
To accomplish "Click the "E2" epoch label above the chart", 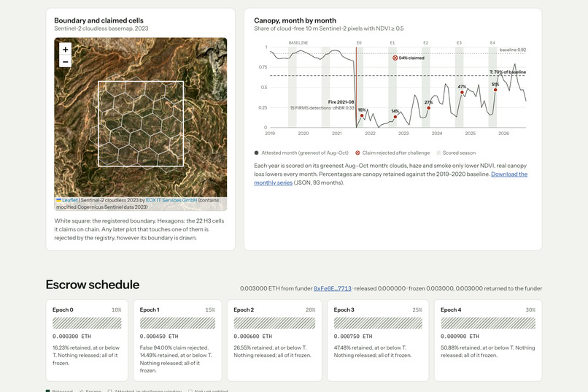I will coord(425,43).
